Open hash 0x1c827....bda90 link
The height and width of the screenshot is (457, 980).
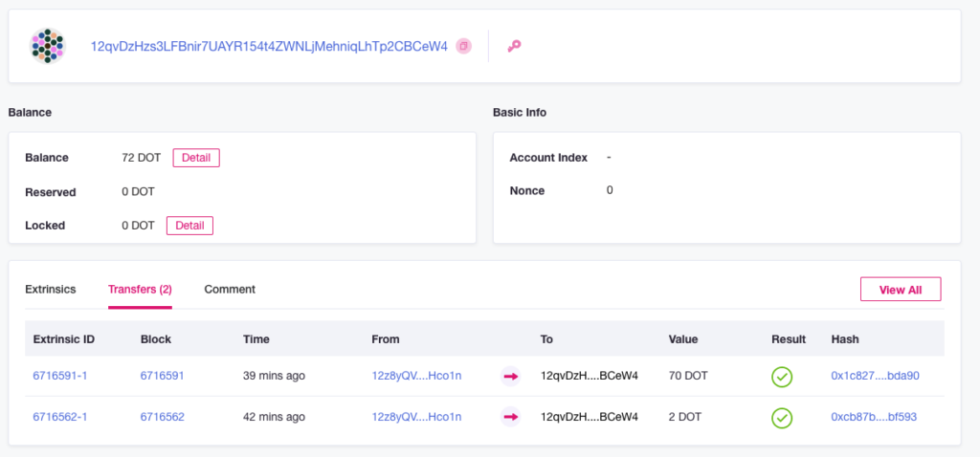875,376
